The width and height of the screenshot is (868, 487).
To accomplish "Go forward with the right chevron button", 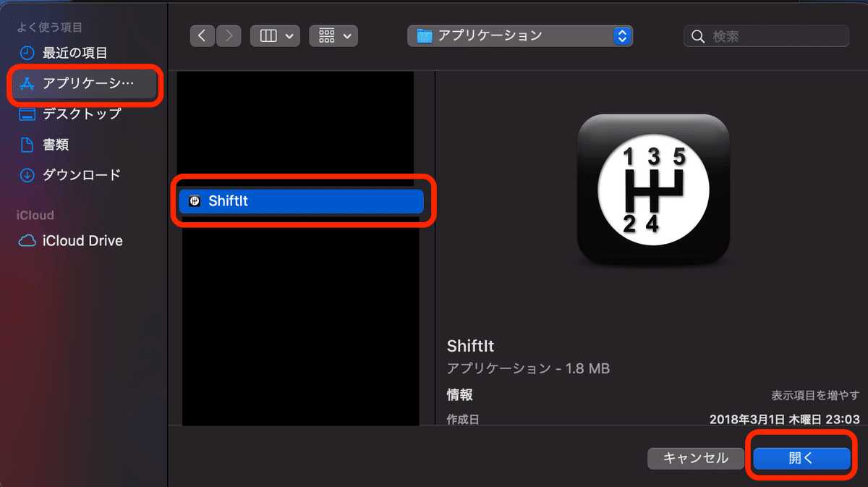I will click(229, 36).
